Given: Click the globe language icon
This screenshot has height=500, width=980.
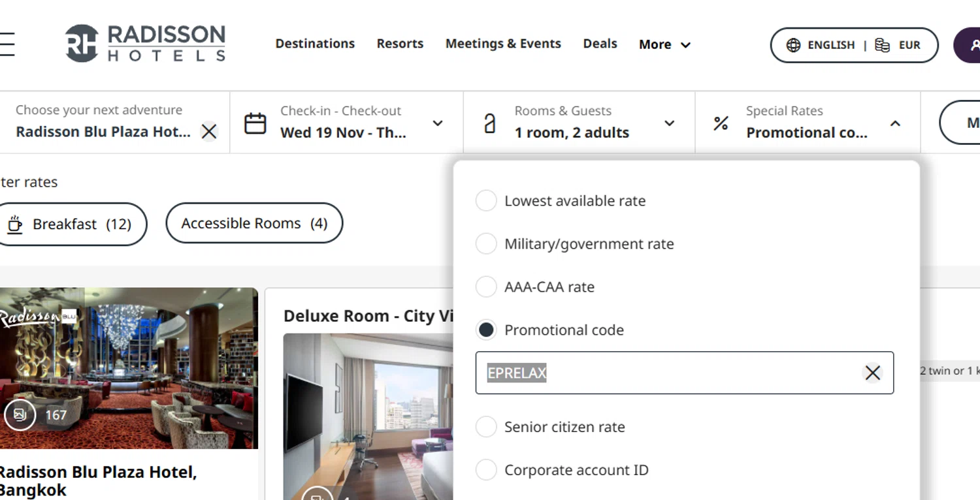Looking at the screenshot, I should pyautogui.click(x=793, y=45).
